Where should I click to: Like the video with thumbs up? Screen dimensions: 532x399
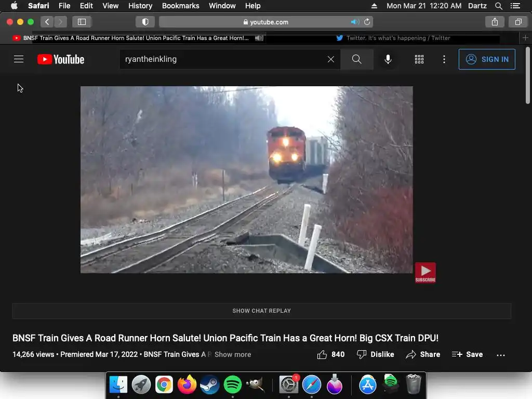(330, 354)
